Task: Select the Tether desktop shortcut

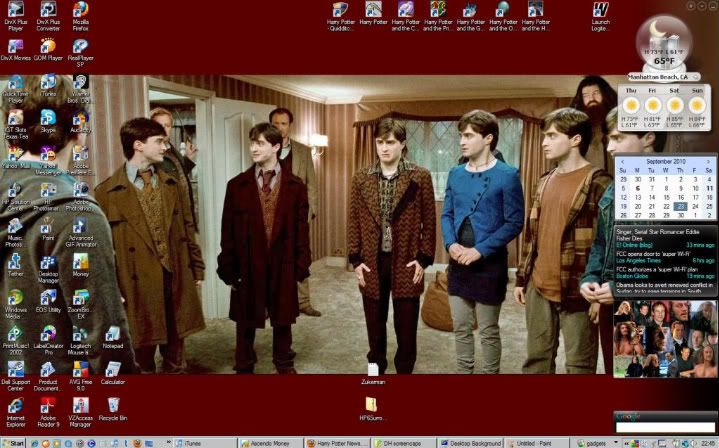Action: [16, 266]
